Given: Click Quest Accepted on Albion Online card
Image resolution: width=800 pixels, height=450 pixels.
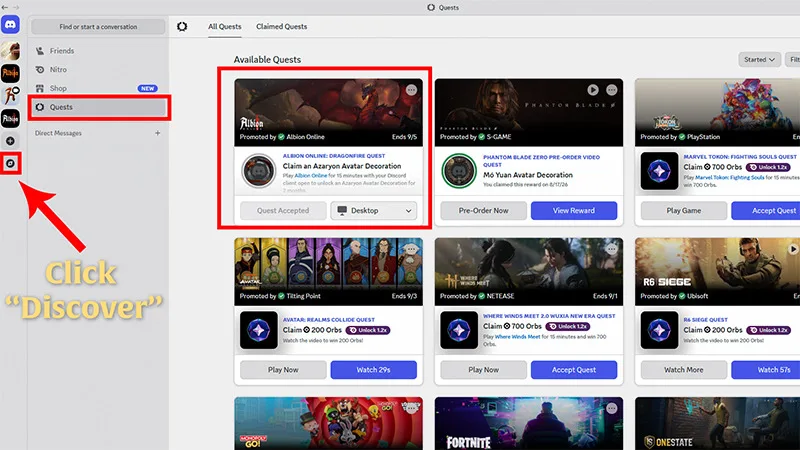Looking at the screenshot, I should [x=283, y=211].
